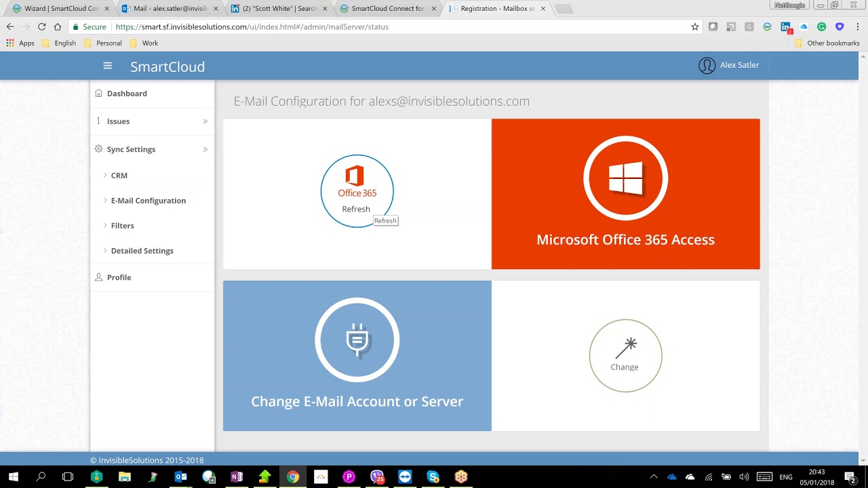Switch to SmartCloud Connect tab
The width and height of the screenshot is (868, 488).
coord(387,9)
